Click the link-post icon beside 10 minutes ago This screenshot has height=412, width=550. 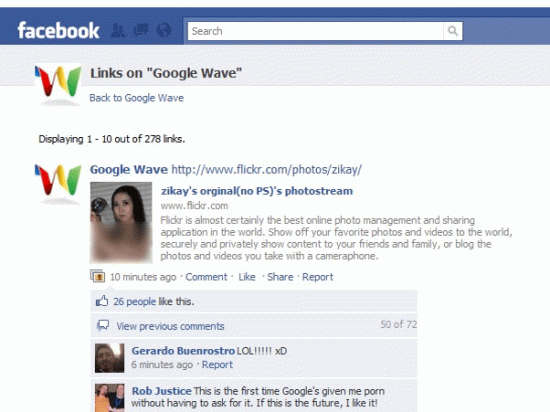[x=98, y=276]
